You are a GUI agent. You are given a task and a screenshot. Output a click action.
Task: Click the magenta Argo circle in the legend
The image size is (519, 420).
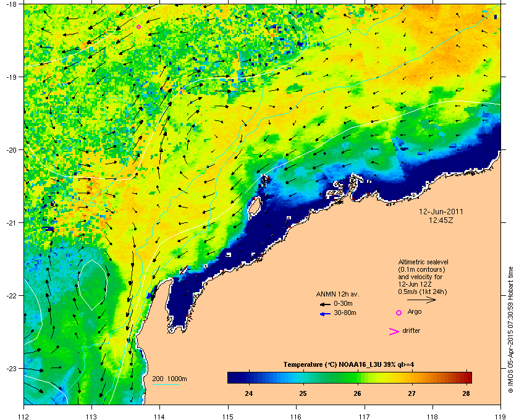coord(399,313)
